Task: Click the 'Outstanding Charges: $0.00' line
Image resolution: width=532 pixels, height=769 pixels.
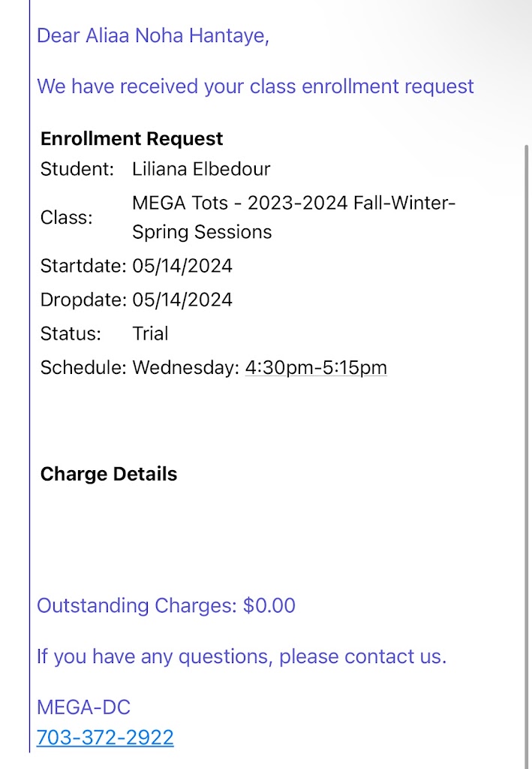Action: pyautogui.click(x=166, y=605)
